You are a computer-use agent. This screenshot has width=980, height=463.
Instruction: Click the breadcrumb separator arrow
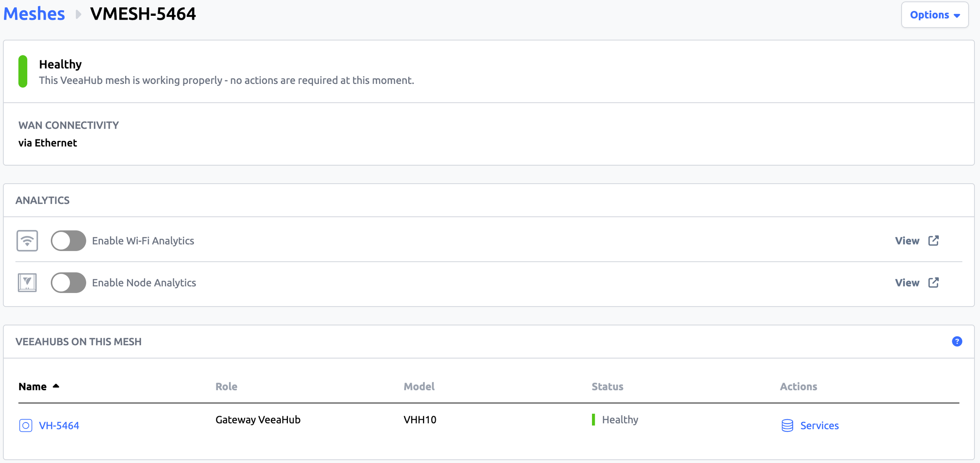pyautogui.click(x=78, y=15)
